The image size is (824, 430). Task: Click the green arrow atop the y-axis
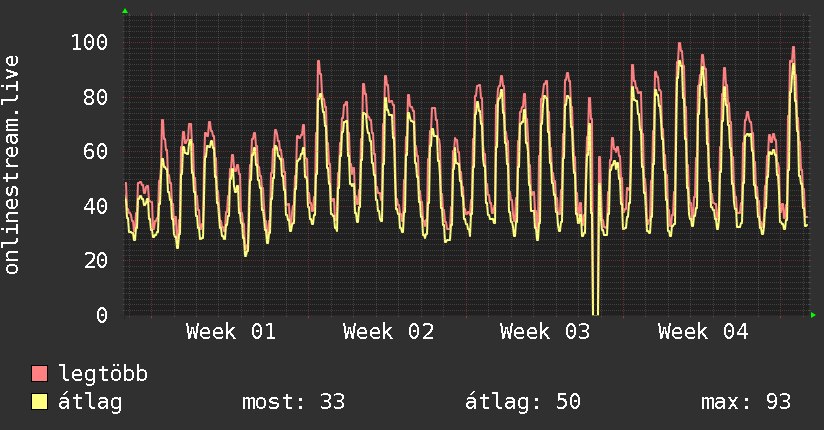pos(125,11)
